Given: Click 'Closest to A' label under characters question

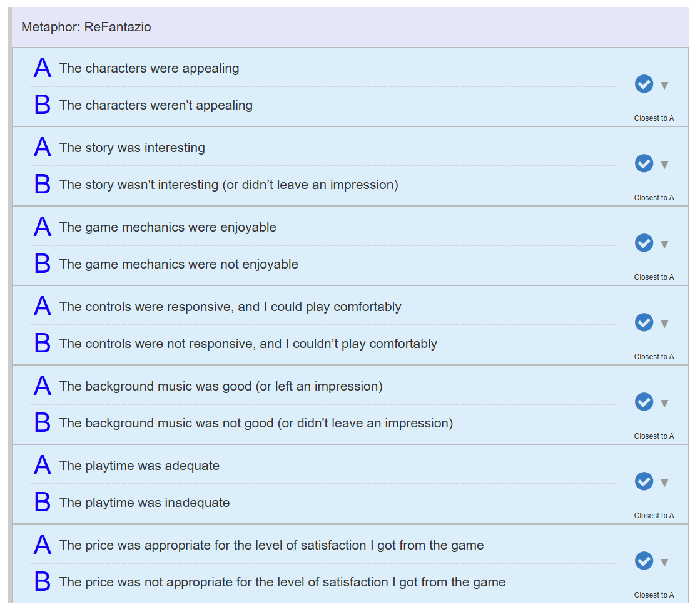Looking at the screenshot, I should 654,118.
